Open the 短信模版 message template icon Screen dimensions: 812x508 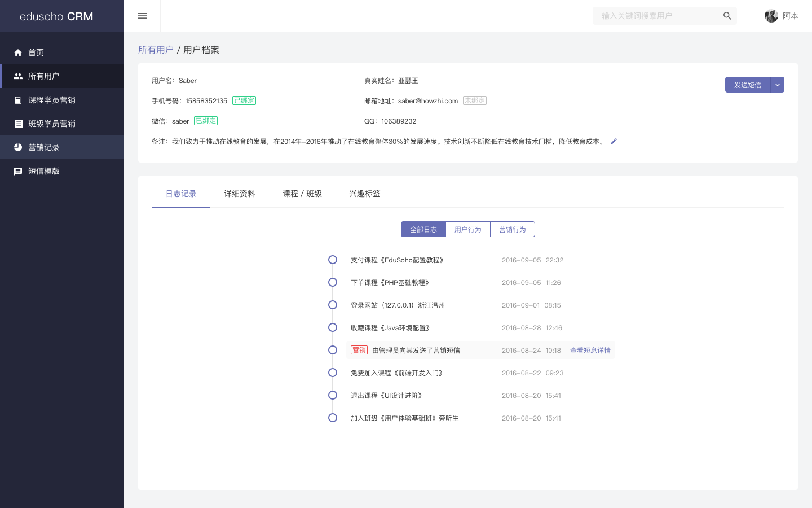[18, 171]
